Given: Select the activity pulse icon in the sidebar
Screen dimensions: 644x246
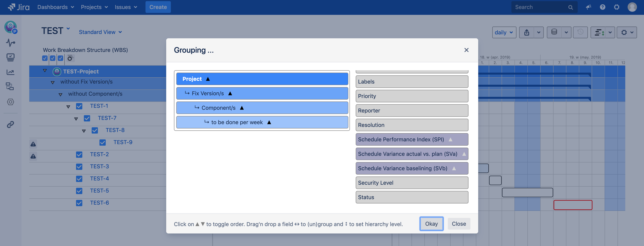Looking at the screenshot, I should tap(10, 43).
